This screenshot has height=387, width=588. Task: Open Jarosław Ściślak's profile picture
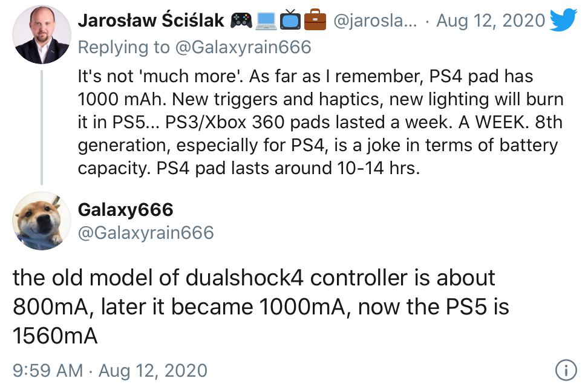click(x=42, y=34)
